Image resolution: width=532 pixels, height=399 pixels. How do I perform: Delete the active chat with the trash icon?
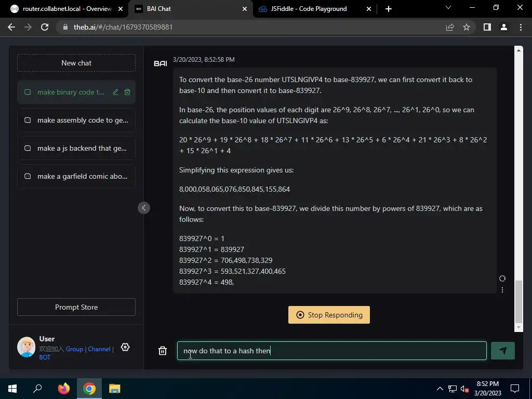[x=127, y=92]
